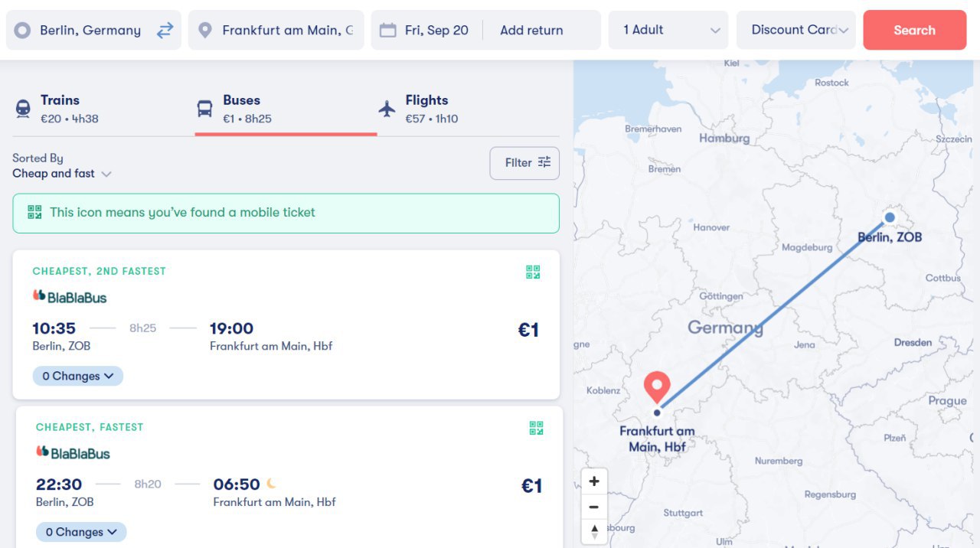
Task: Click Add return date
Action: click(x=531, y=31)
